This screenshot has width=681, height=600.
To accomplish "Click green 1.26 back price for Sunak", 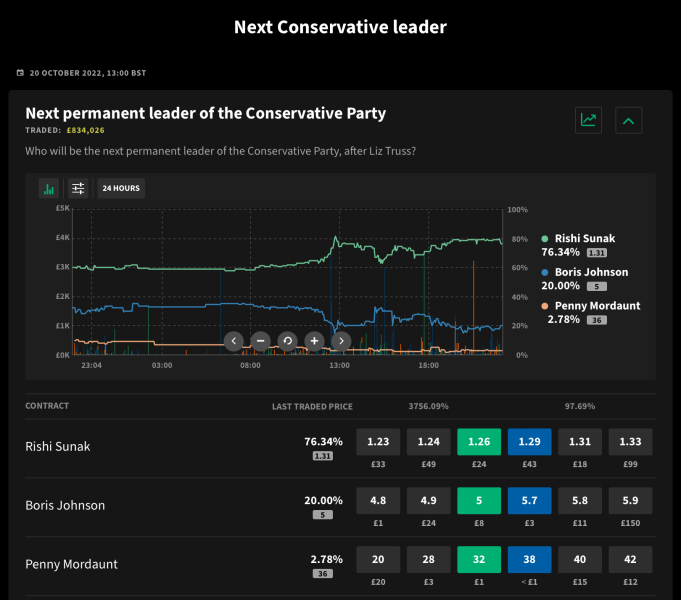I will 479,442.
